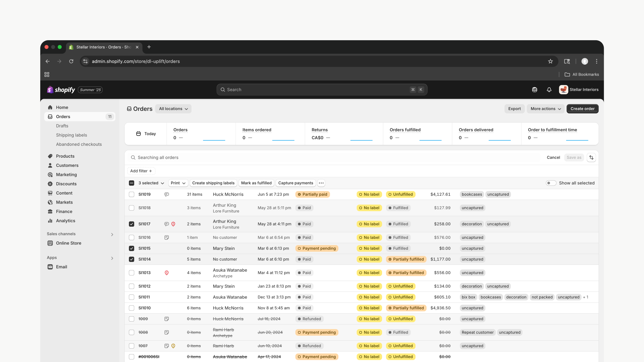Uncheck the checkbox for order SI1017

132,224
